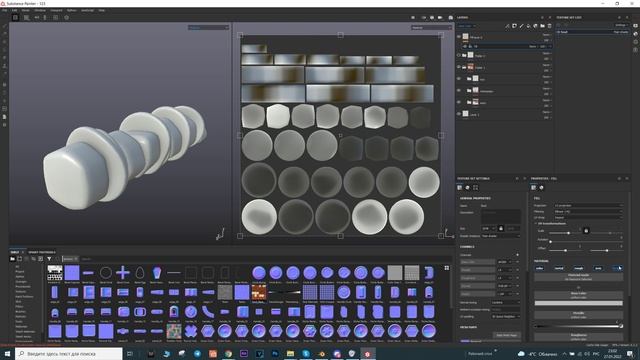Click Description text field in Texture Set Settings

coord(500,216)
